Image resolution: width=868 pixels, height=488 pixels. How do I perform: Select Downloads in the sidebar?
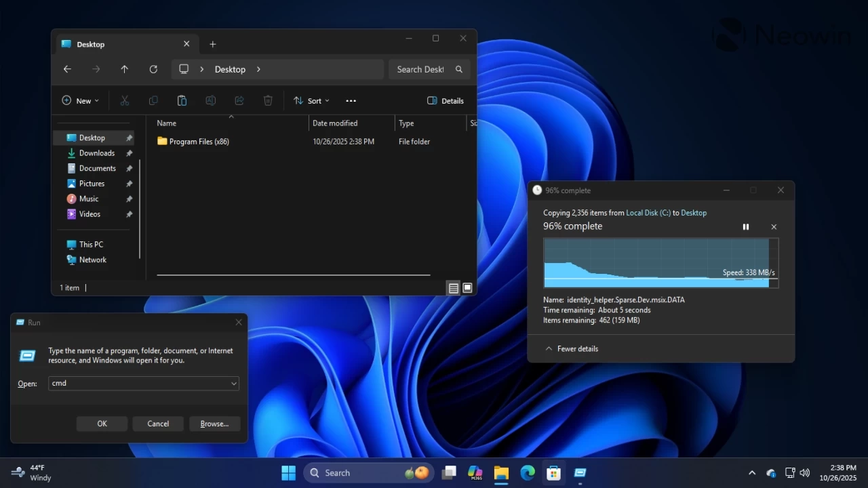coord(96,152)
